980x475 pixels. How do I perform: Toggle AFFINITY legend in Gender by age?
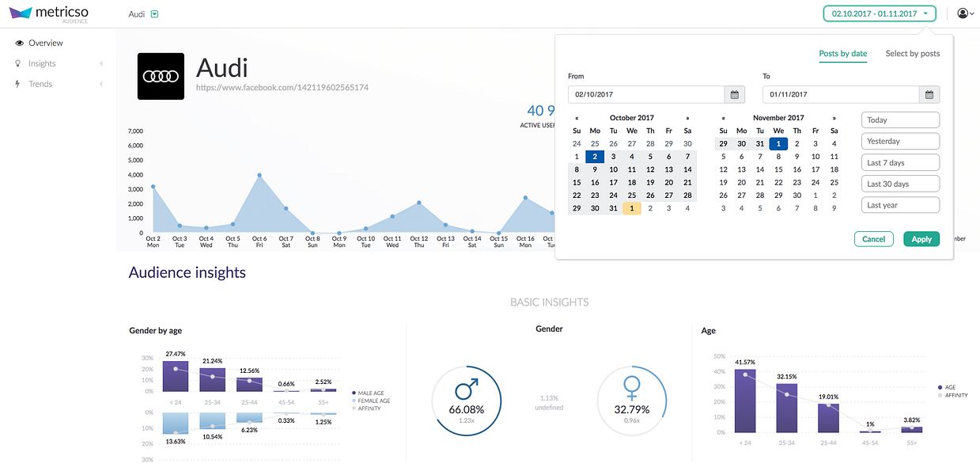click(365, 409)
